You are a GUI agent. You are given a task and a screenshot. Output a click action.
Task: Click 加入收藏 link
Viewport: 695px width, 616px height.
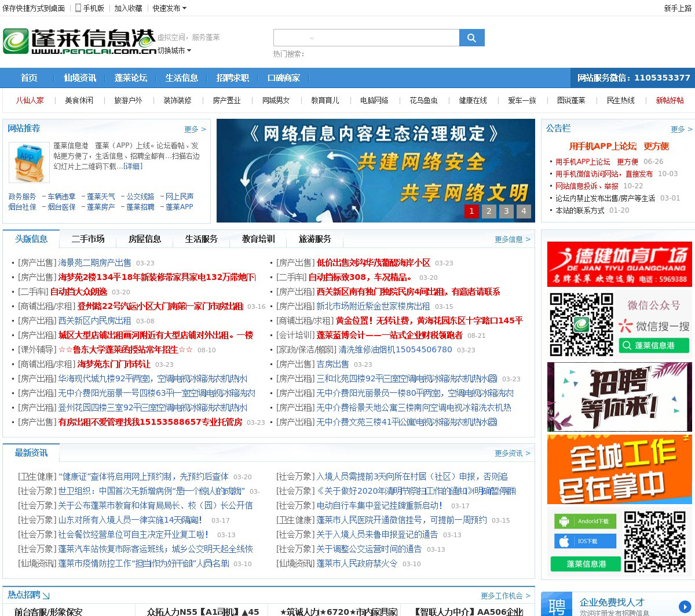tap(128, 8)
